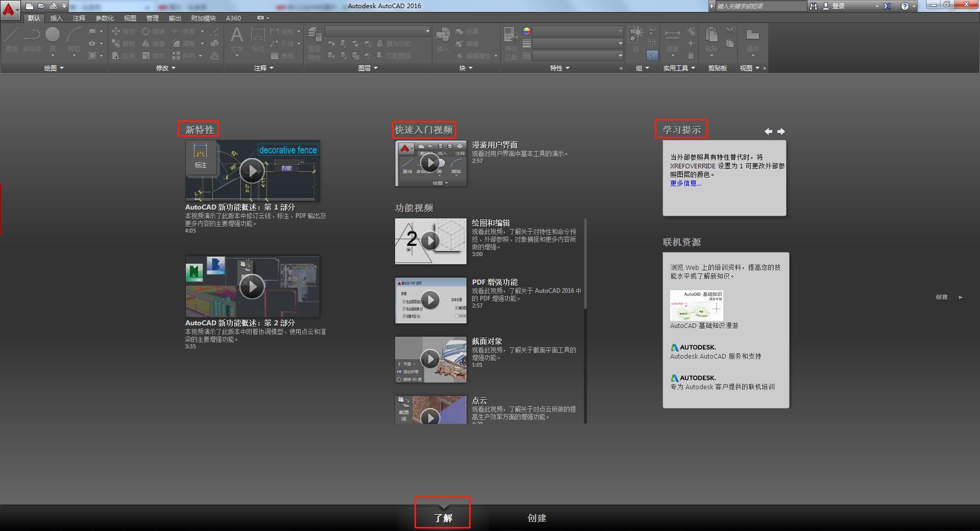Toggle group selection on/off button

pos(652,56)
